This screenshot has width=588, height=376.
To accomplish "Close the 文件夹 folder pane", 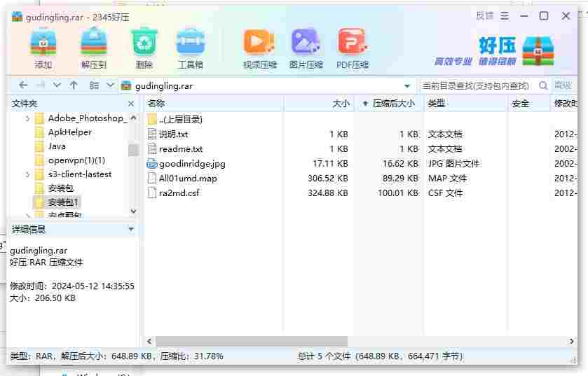I will [131, 104].
